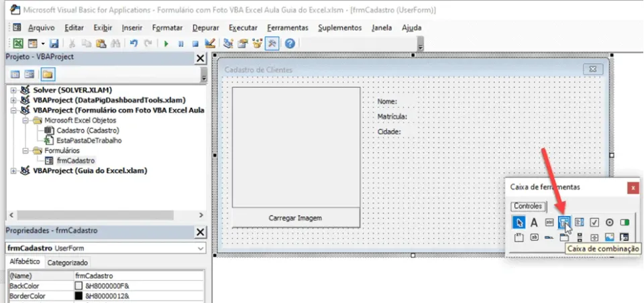
Task: Click the Undo arrow in the toolbar
Action: pyautogui.click(x=133, y=43)
